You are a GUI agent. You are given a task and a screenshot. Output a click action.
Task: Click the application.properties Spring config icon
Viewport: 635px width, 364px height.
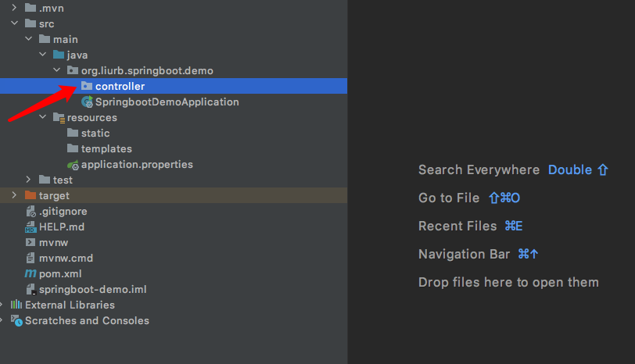(x=73, y=165)
